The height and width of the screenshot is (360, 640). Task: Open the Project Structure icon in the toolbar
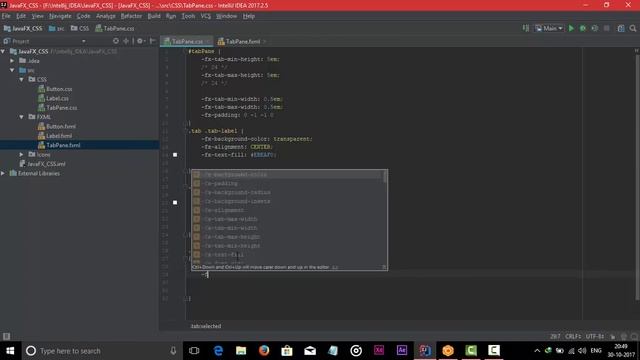[x=621, y=28]
